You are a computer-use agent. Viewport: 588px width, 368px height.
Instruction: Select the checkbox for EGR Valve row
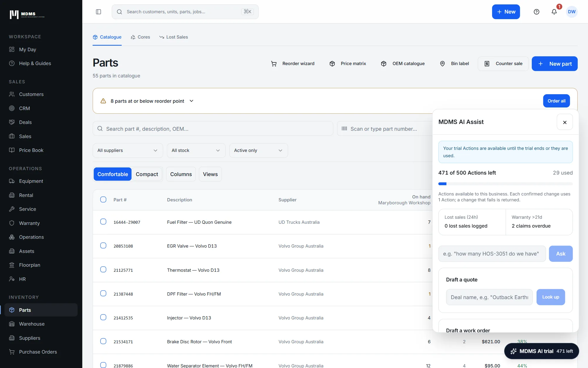pyautogui.click(x=103, y=246)
